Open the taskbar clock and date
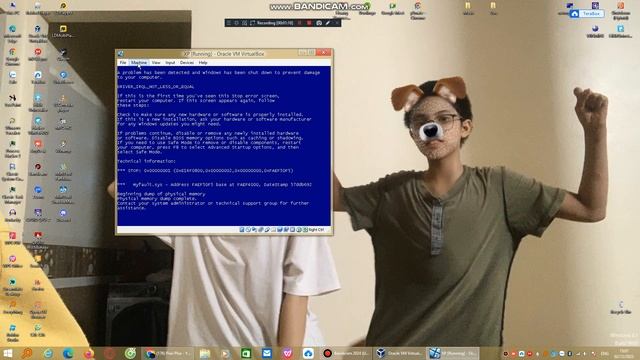Viewport: 640px width, 360px height. click(x=624, y=353)
